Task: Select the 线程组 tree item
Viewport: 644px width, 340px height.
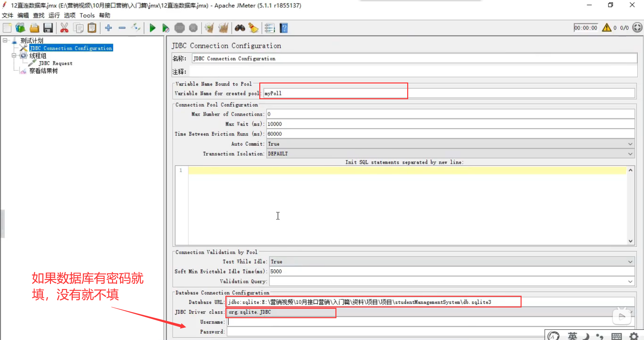Action: click(38, 56)
